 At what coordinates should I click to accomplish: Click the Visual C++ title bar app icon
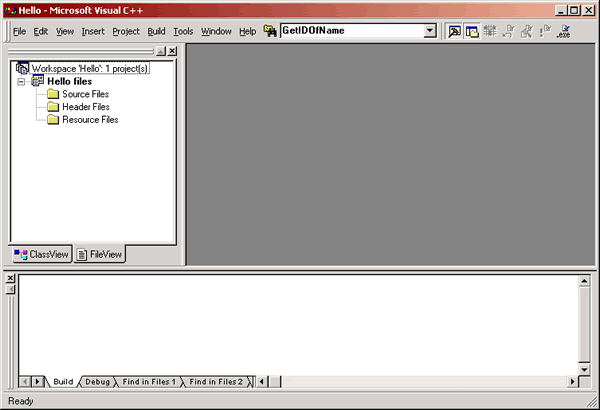click(x=11, y=10)
